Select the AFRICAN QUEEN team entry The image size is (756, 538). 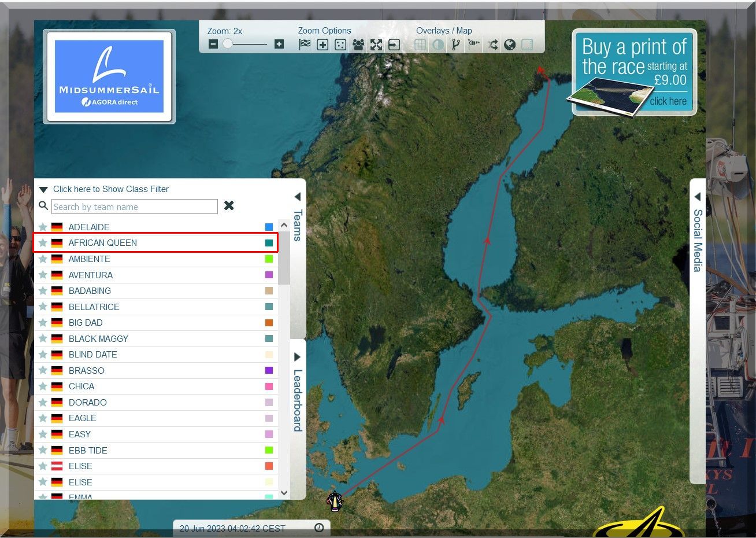tap(103, 243)
